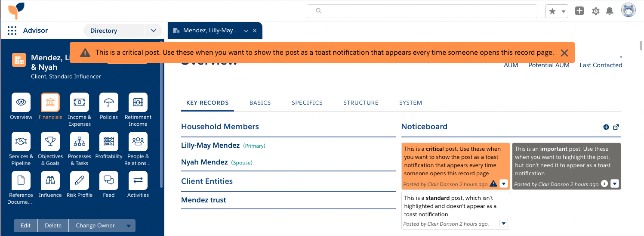This screenshot has width=644, height=236.
Task: Open the Activities arrows tile
Action: (138, 180)
